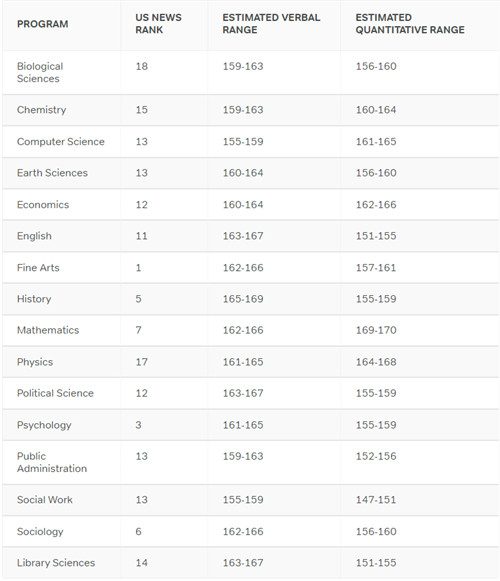Select the US NEWS RANK column header

pos(158,23)
